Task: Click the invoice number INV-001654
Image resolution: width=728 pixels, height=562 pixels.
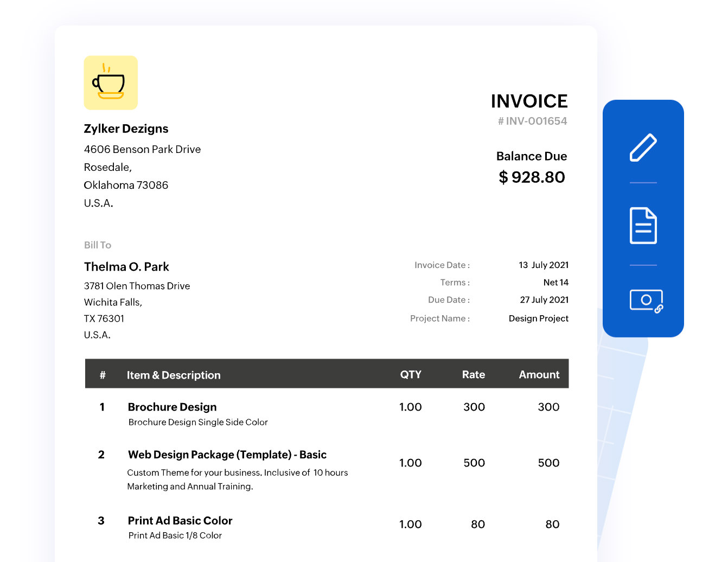Action: click(x=532, y=121)
